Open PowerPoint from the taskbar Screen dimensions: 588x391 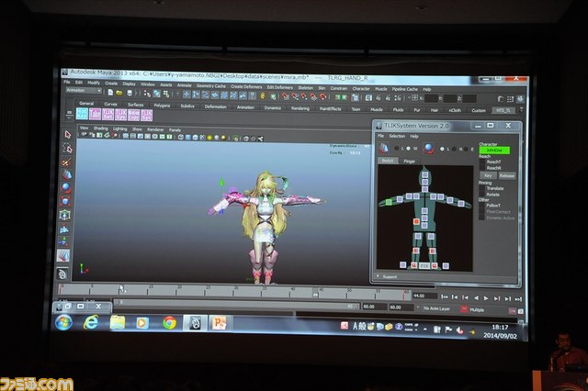coord(220,323)
